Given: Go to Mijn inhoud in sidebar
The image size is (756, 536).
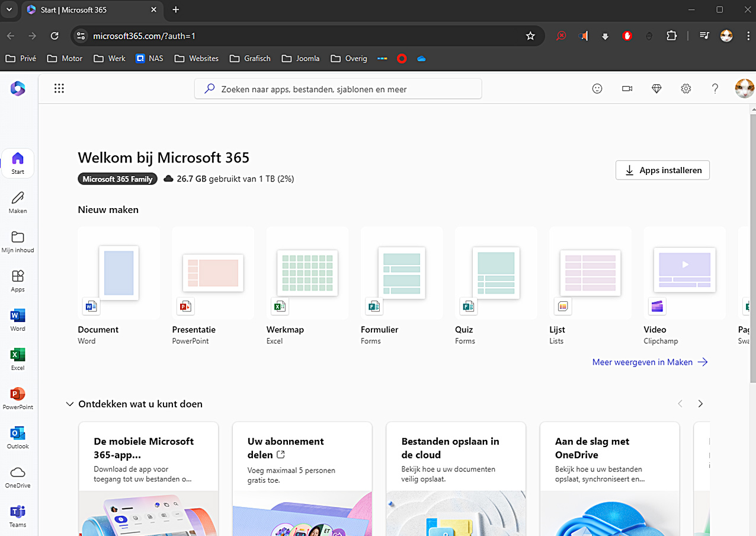Looking at the screenshot, I should pos(18,241).
